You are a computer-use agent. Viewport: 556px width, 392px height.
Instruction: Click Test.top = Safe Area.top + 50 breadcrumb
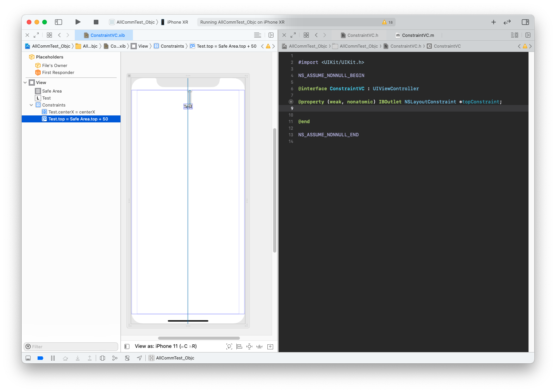pyautogui.click(x=223, y=46)
